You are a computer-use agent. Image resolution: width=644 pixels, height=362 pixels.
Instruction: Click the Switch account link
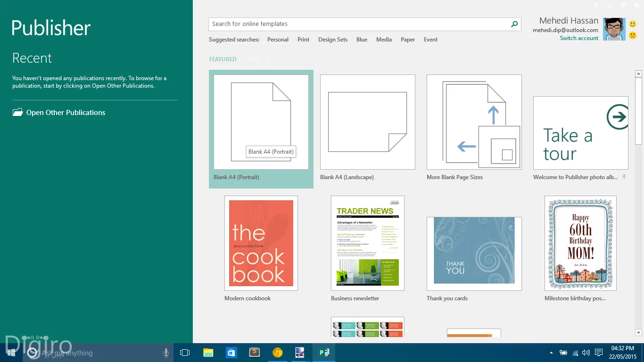click(x=579, y=38)
